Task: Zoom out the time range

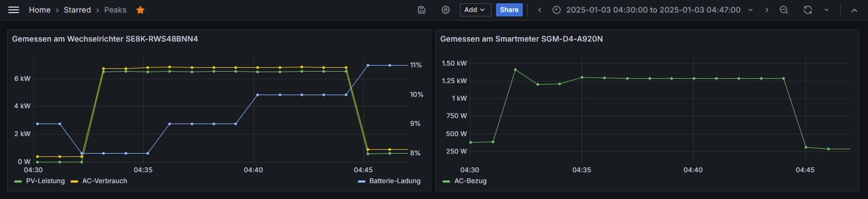Action: click(x=784, y=10)
